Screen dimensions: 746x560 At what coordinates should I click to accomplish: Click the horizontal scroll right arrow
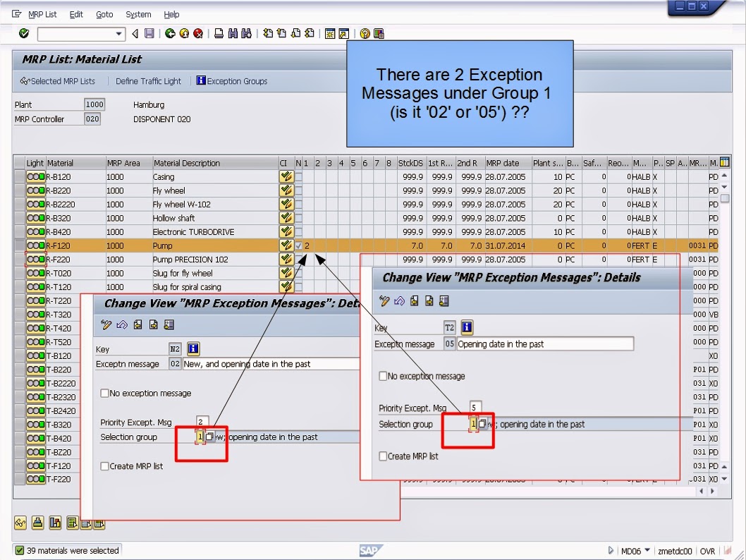click(713, 491)
